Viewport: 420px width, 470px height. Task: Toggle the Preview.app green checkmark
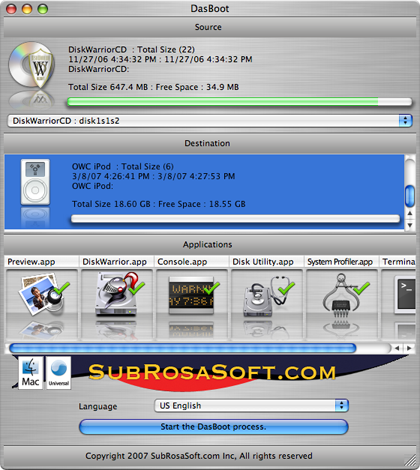tap(62, 289)
